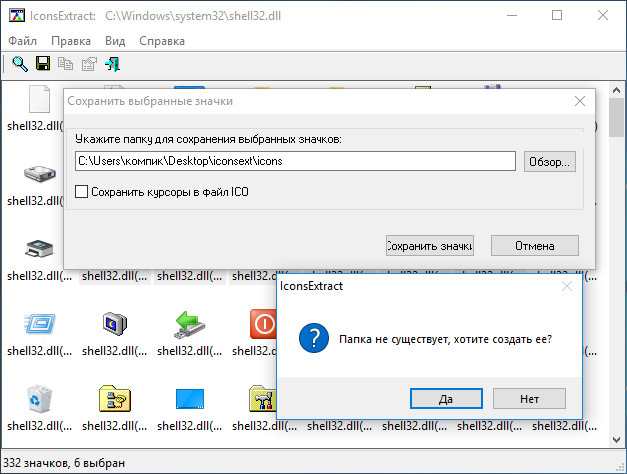Select the blue desktop rectangle icon

pyautogui.click(x=190, y=399)
